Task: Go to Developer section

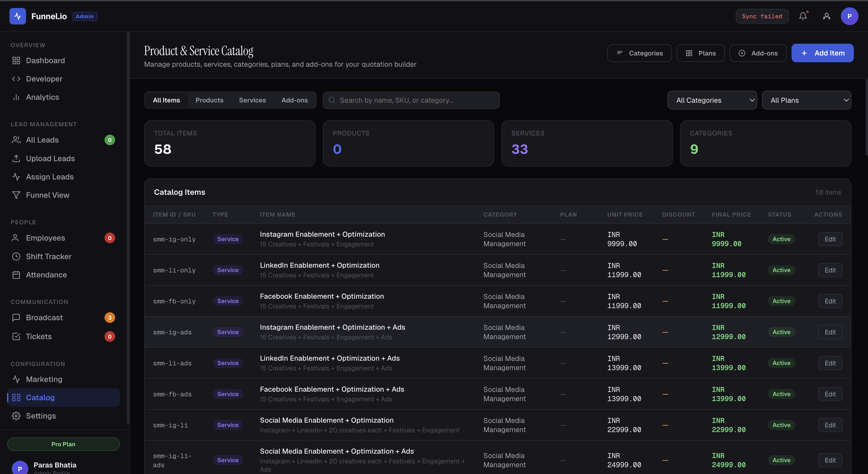Action: tap(63, 79)
